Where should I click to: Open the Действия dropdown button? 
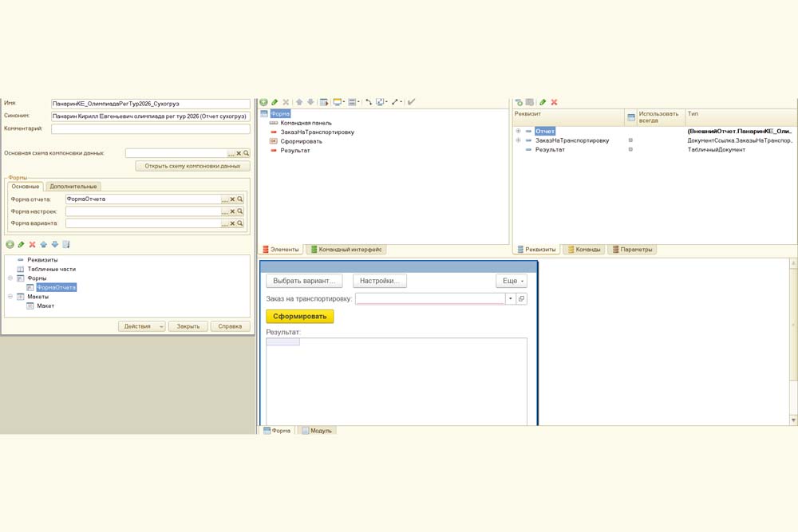[141, 326]
